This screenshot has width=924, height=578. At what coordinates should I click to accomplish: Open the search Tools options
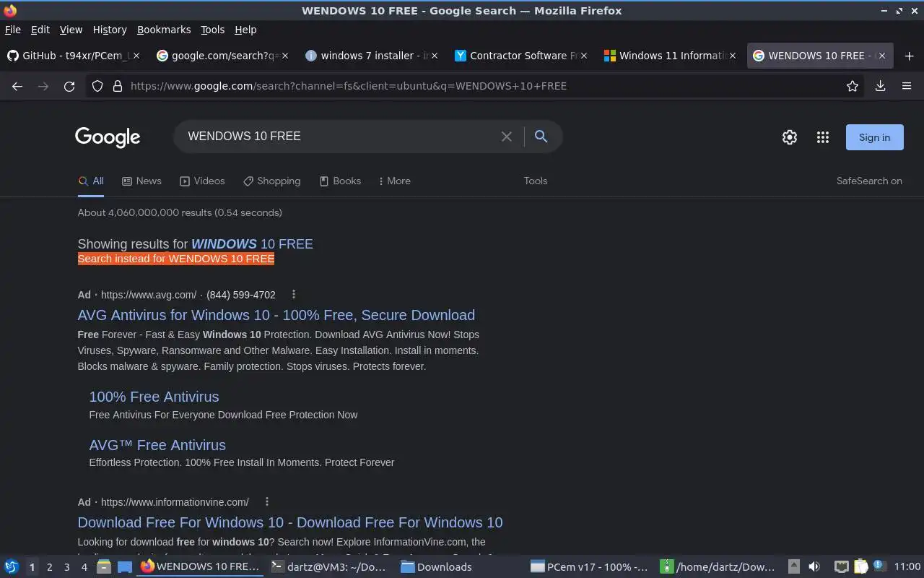tap(536, 181)
